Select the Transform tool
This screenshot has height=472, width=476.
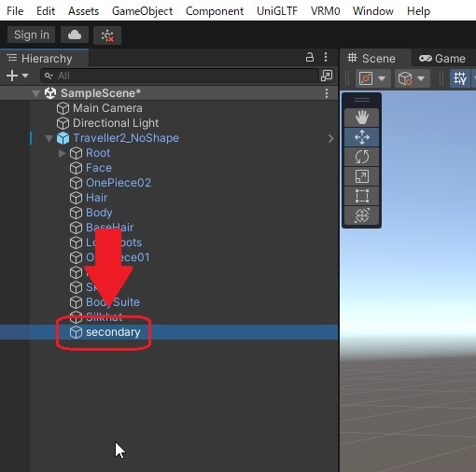point(361,215)
